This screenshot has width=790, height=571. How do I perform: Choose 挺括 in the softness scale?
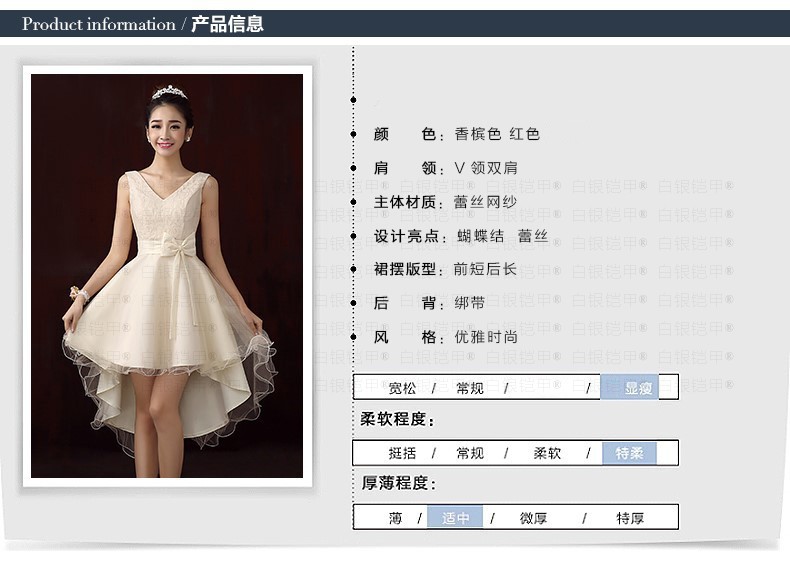(x=402, y=453)
